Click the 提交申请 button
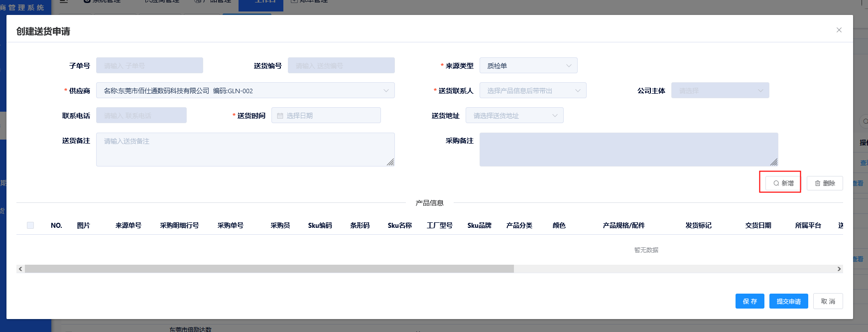 coord(788,301)
